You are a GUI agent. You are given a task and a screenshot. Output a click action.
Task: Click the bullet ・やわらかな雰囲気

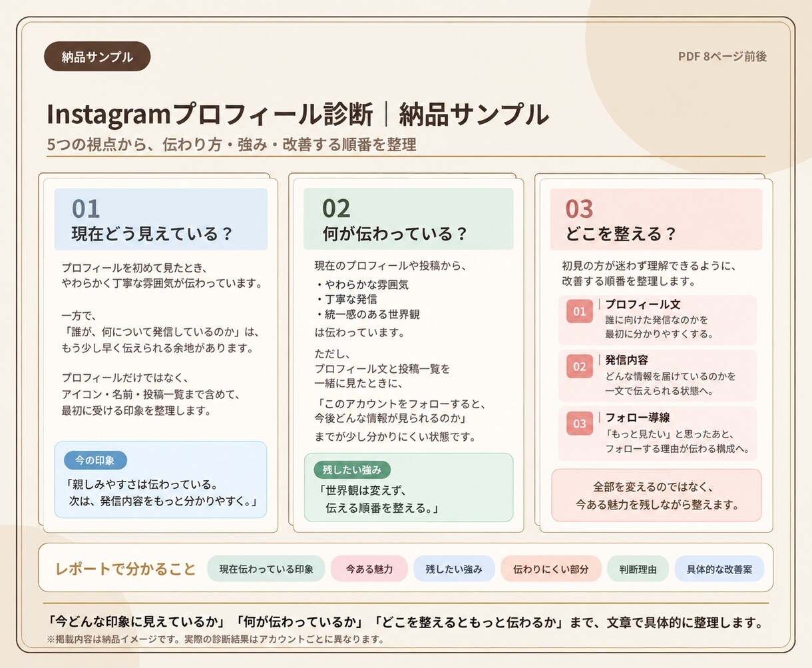(361, 284)
